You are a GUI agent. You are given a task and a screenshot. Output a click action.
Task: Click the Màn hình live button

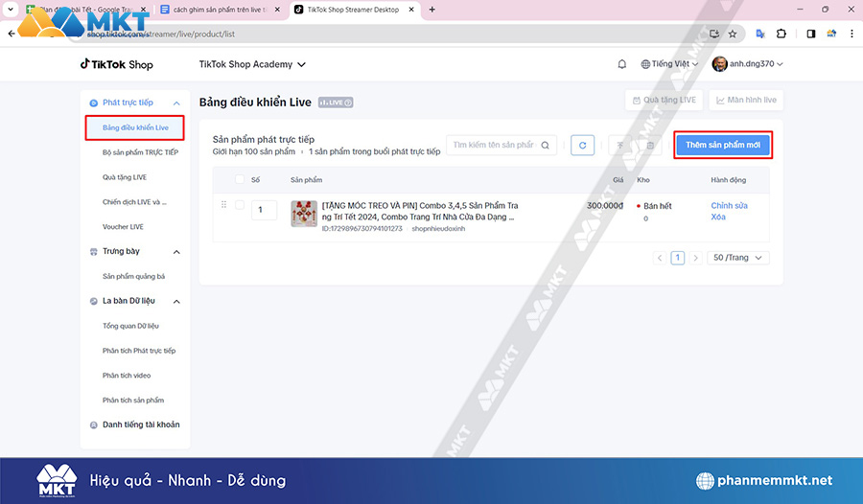point(746,101)
